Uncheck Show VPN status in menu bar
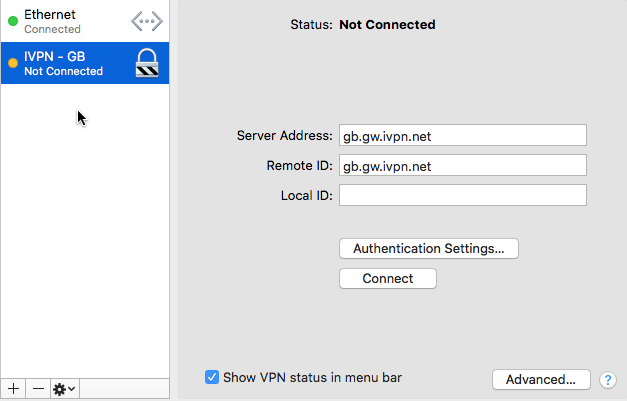 pos(212,377)
